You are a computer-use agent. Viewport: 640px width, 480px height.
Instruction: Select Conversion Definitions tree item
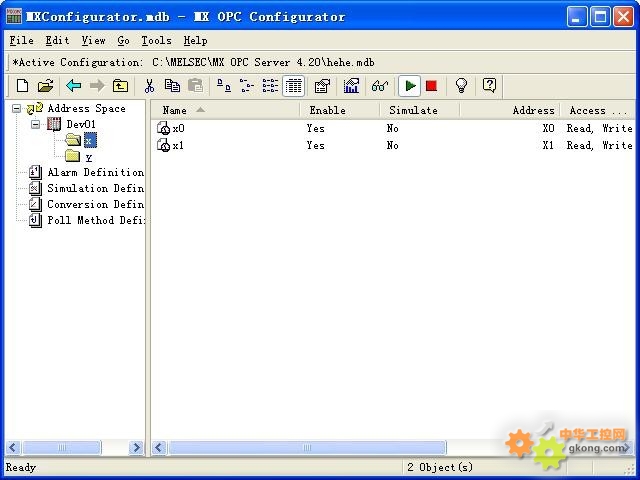[96, 204]
